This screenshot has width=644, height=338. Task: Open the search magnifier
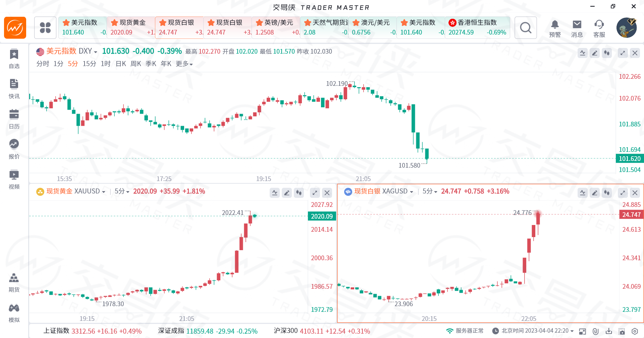pyautogui.click(x=526, y=28)
